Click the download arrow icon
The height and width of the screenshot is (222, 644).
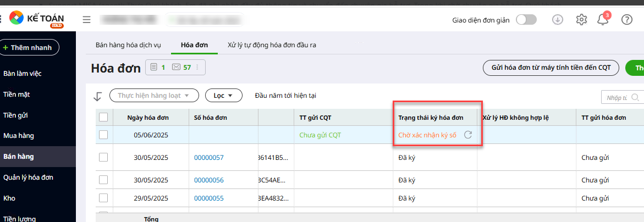point(558,20)
